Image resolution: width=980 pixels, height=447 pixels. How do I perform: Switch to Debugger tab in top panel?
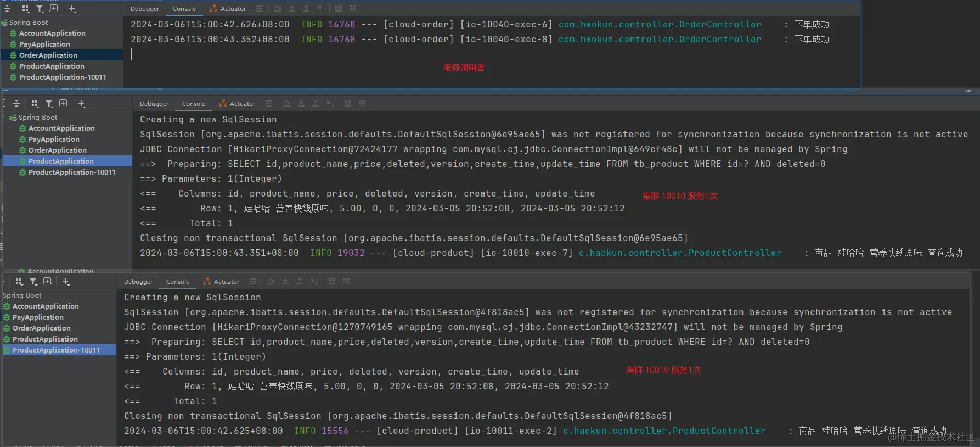(x=145, y=9)
